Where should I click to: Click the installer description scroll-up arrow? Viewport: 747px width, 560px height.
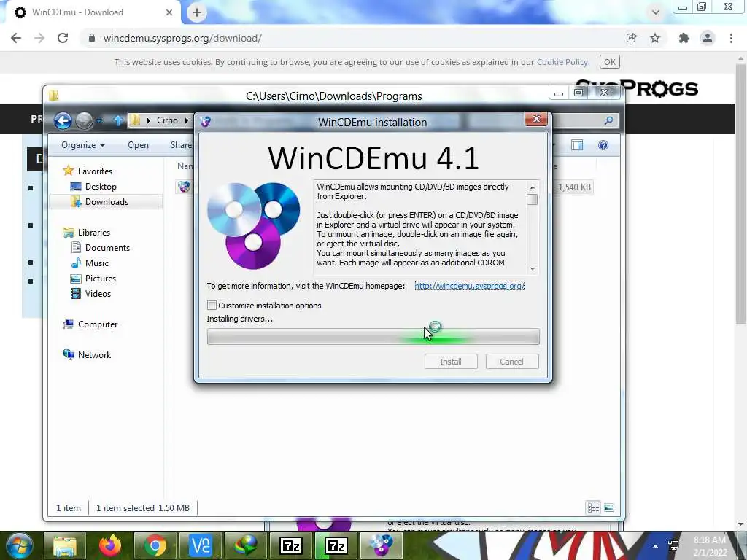point(532,187)
